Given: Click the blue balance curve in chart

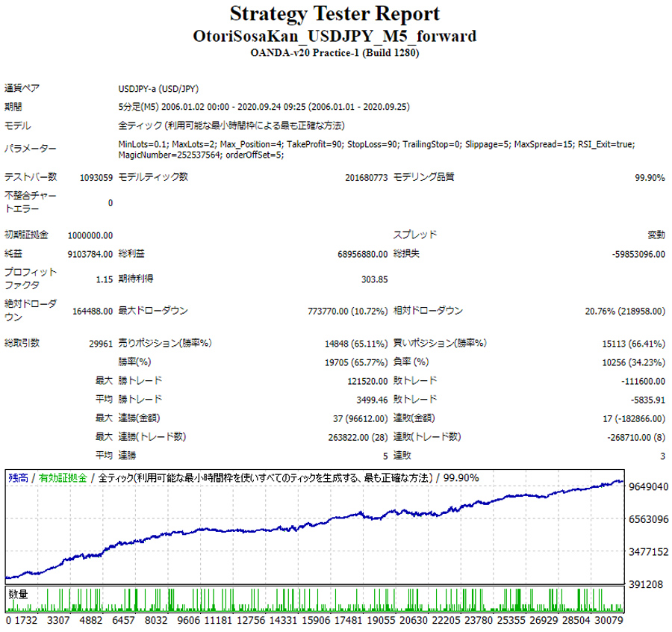Looking at the screenshot, I should [314, 530].
